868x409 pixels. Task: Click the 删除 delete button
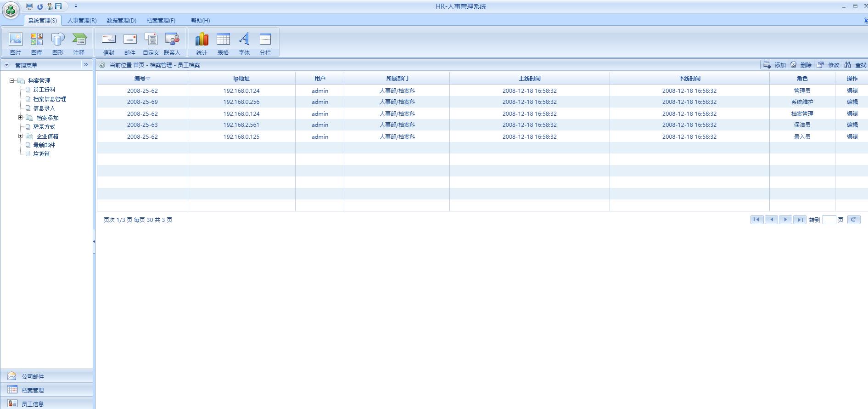pos(801,65)
